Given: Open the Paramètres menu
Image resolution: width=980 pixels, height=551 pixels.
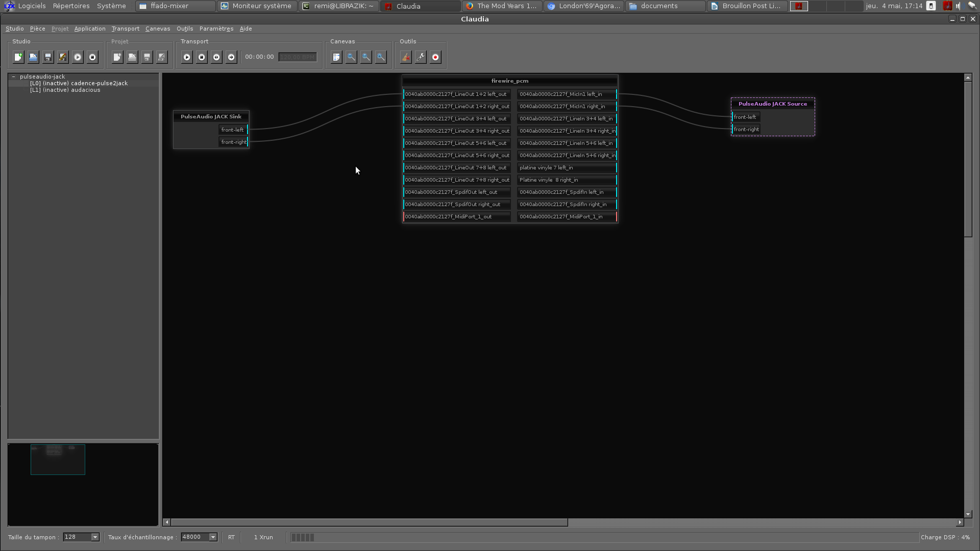Looking at the screenshot, I should click(x=216, y=29).
